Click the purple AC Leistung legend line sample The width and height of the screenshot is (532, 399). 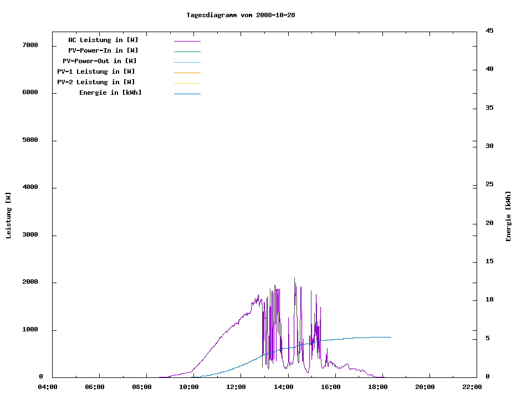[x=187, y=41]
